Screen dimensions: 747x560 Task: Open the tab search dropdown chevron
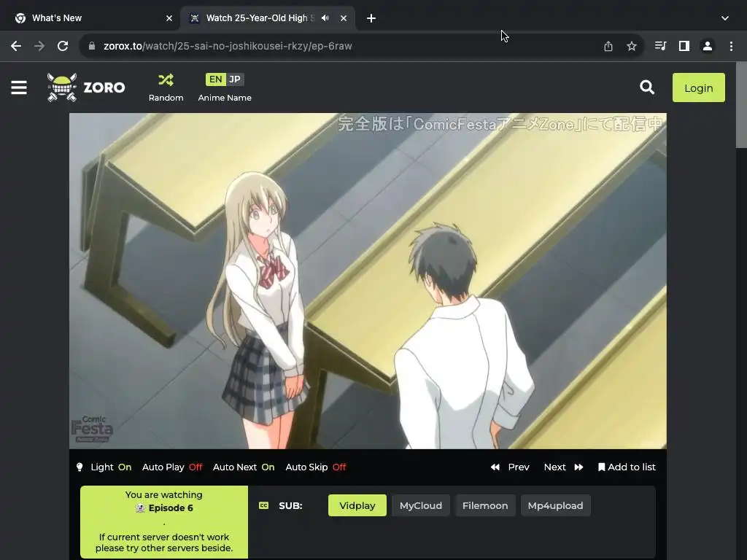point(724,18)
